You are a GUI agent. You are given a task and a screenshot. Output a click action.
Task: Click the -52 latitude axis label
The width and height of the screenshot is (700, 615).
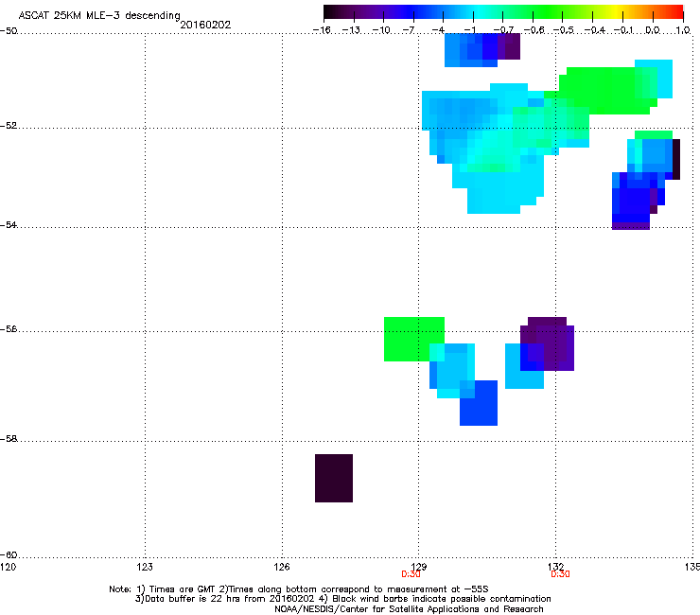pos(9,126)
